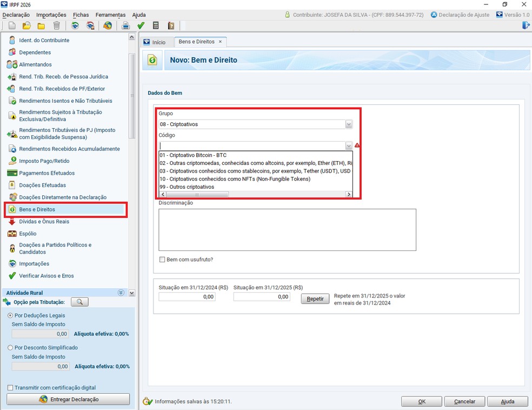Open Ident. do Contribuinte form

tap(44, 40)
